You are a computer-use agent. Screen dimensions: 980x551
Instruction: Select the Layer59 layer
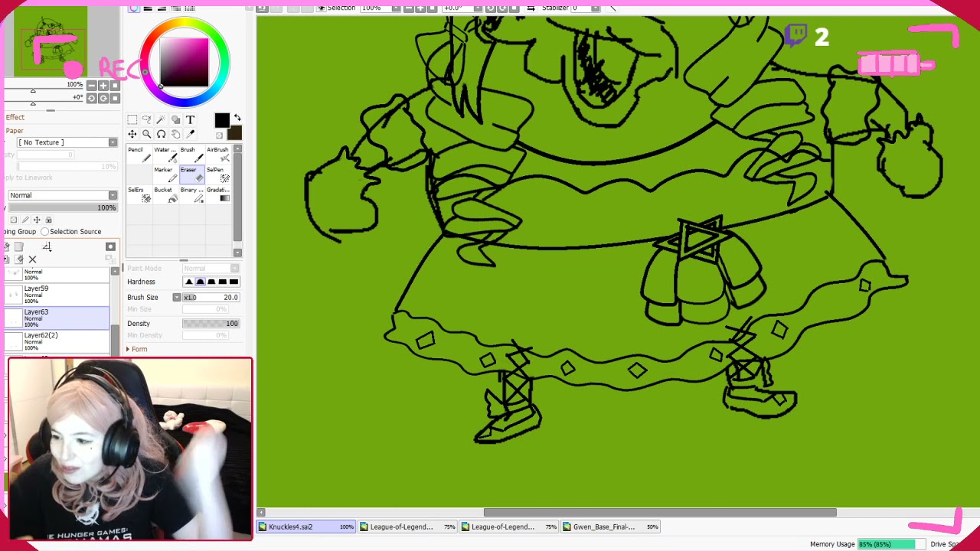(x=57, y=295)
